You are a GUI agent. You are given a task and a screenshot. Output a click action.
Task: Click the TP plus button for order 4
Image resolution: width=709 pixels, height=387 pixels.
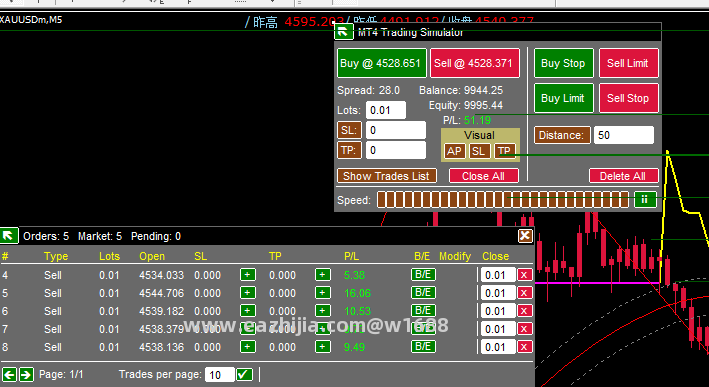click(322, 275)
